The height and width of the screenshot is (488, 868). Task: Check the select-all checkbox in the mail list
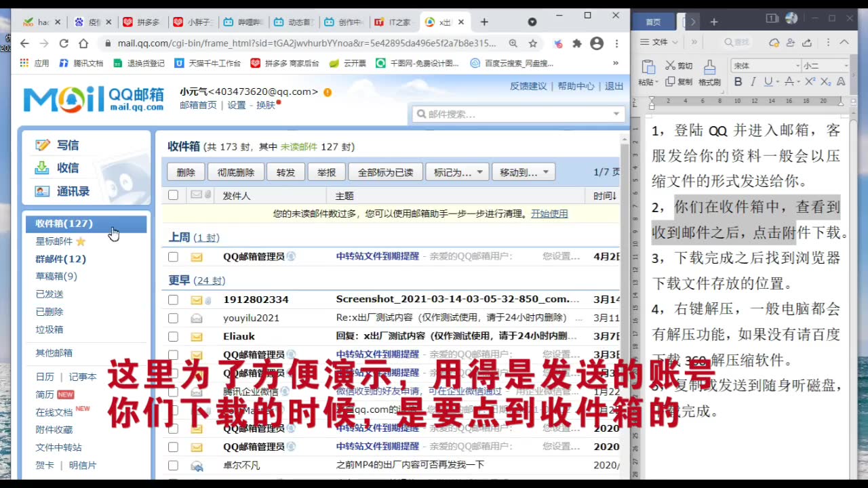point(174,194)
